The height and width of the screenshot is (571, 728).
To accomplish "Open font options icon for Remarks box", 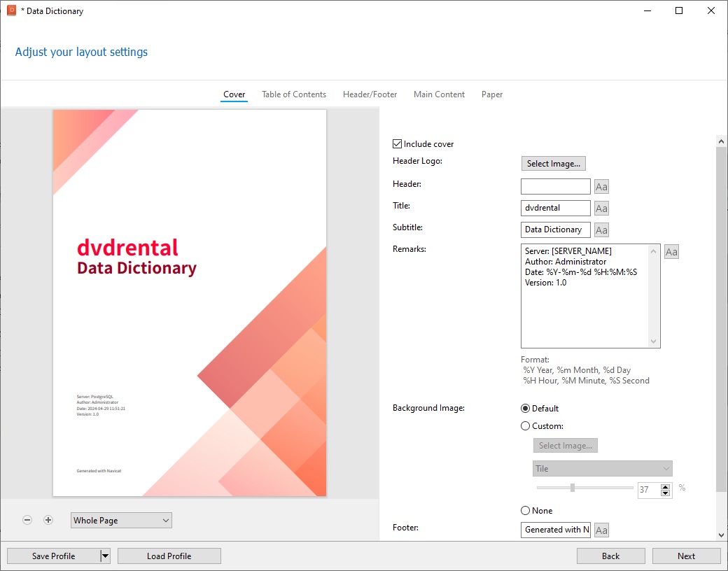I will 671,252.
